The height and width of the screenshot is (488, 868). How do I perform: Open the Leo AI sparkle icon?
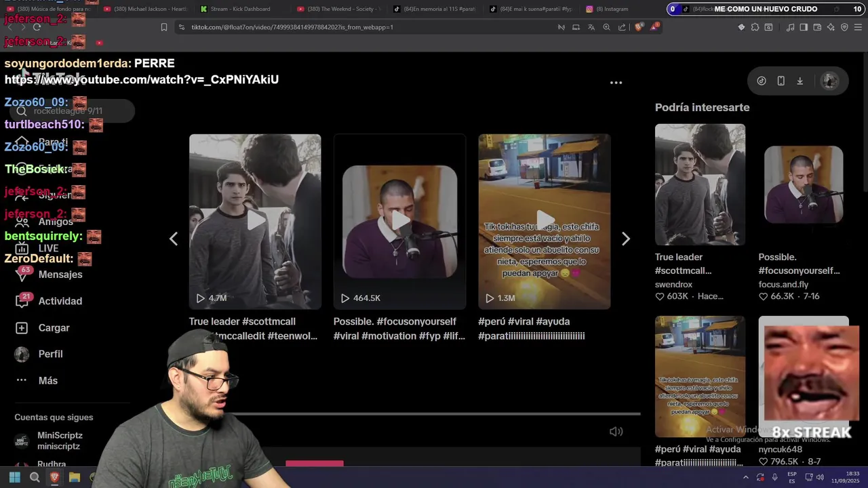click(x=831, y=27)
